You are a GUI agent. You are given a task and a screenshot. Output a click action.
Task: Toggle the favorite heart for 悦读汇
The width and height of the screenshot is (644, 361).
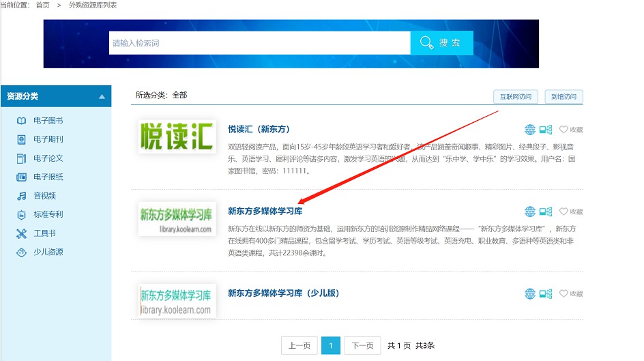pyautogui.click(x=563, y=130)
